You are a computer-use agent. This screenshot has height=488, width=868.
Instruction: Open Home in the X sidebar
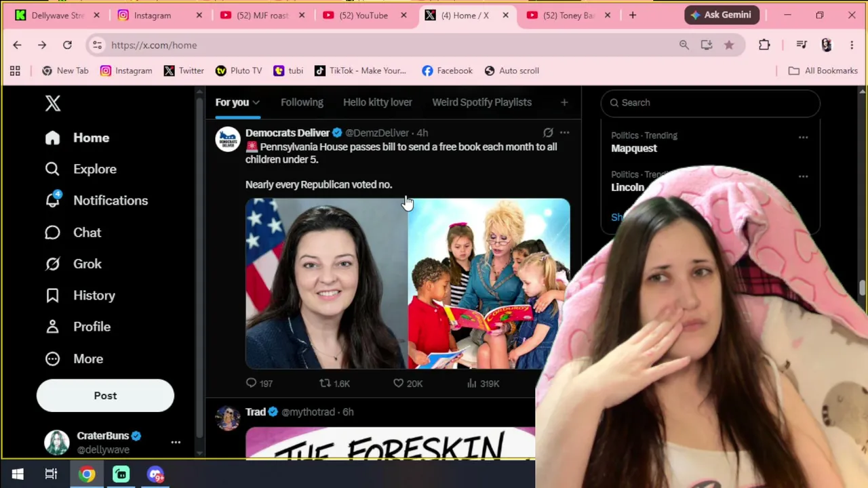pyautogui.click(x=77, y=138)
